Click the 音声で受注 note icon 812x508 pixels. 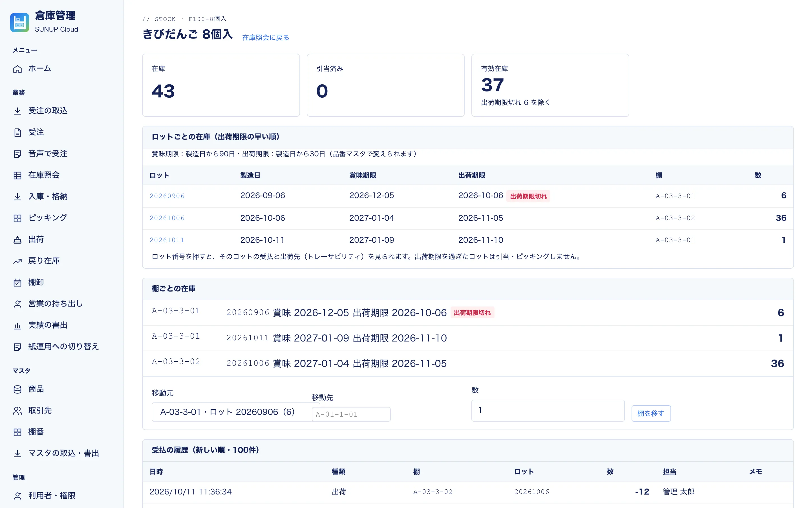[x=17, y=154]
